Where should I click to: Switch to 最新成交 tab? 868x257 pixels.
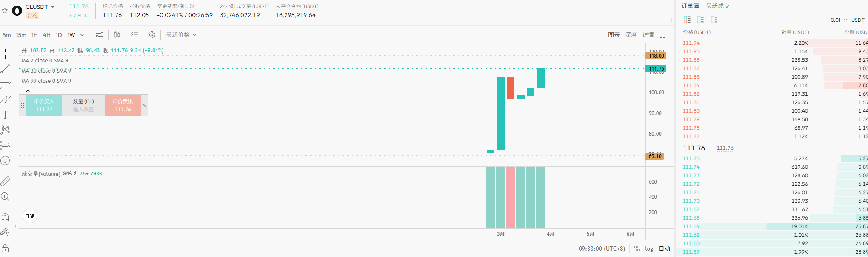718,6
